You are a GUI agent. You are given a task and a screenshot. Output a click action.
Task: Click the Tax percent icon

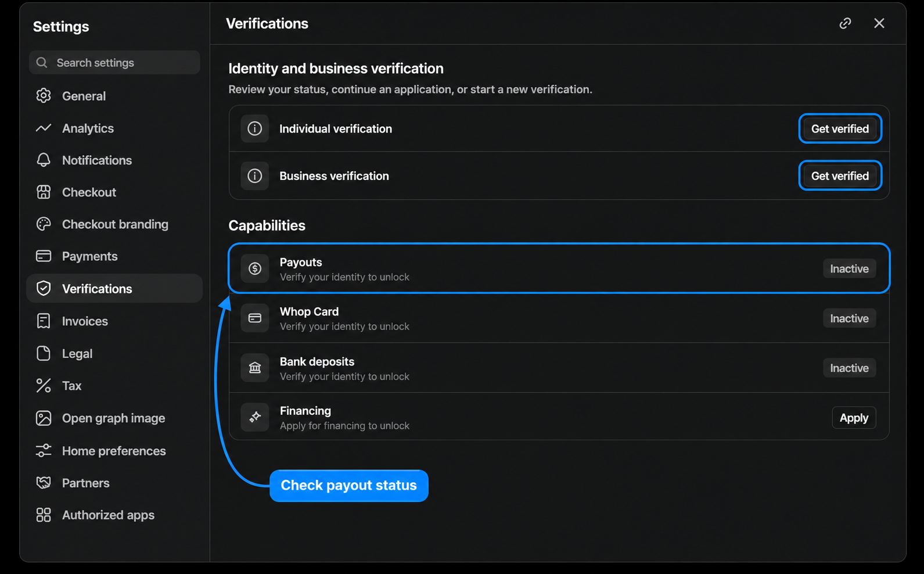coord(44,385)
